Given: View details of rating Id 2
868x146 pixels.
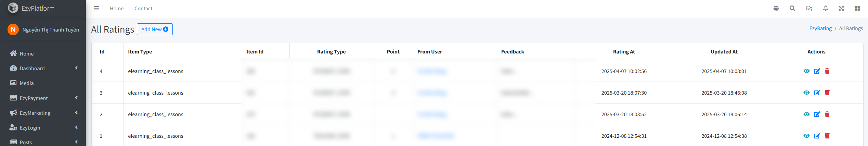Looking at the screenshot, I should [x=806, y=114].
